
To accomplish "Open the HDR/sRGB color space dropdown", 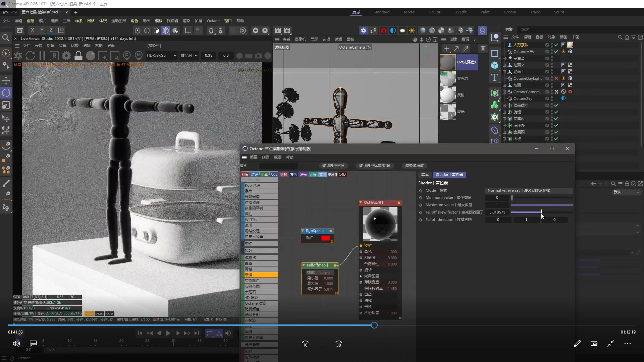I will [x=161, y=55].
